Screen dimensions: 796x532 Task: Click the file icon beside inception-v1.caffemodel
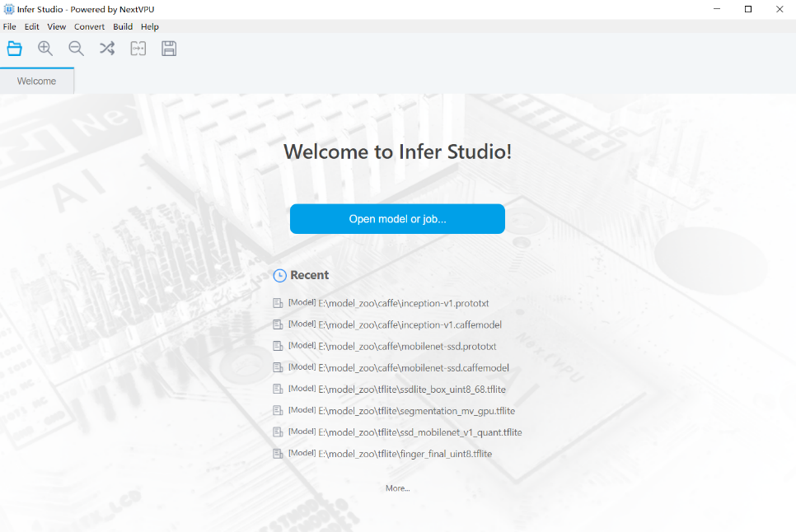[x=278, y=324]
